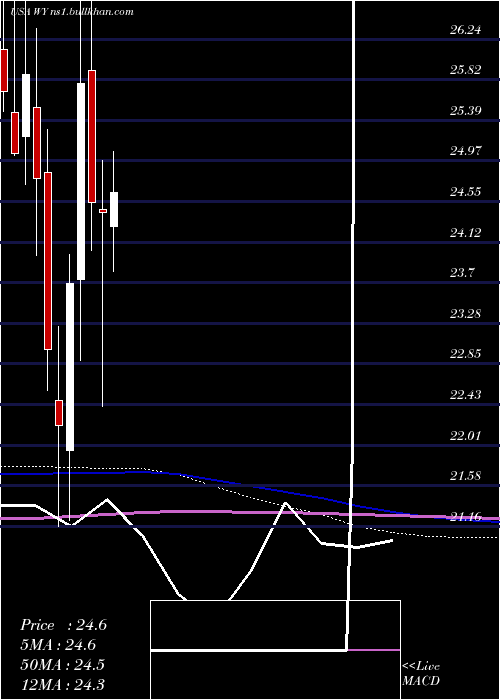Click the Price : 24.6 readout
Image resolution: width=500 pixels, height=700 pixels.
(63, 625)
